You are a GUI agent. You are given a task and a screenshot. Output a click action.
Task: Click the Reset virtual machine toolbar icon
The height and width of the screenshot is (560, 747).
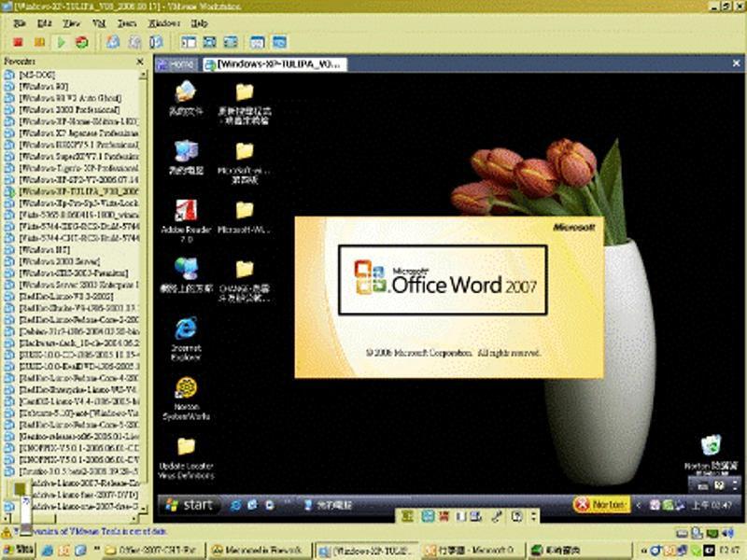82,42
